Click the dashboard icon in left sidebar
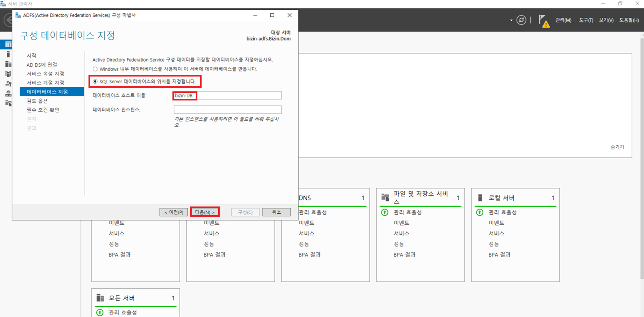The image size is (644, 317). (x=8, y=44)
